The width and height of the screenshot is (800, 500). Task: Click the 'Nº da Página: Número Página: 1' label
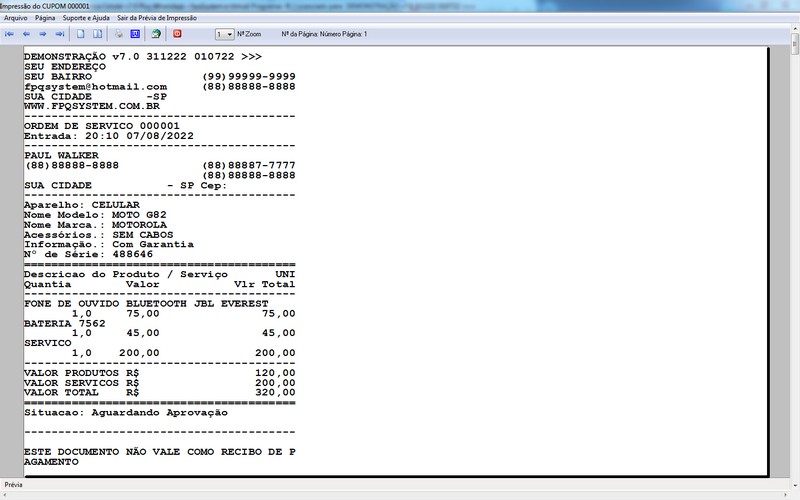tap(324, 34)
